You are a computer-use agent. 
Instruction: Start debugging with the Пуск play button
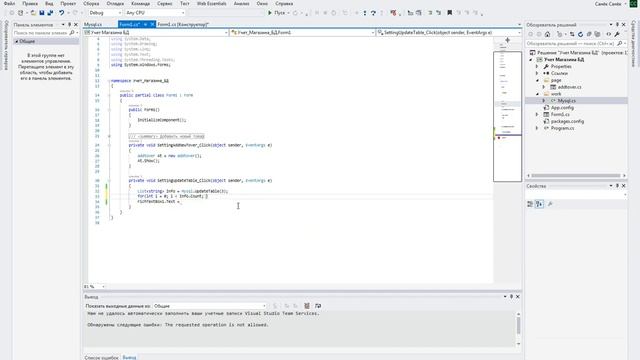tap(277, 13)
